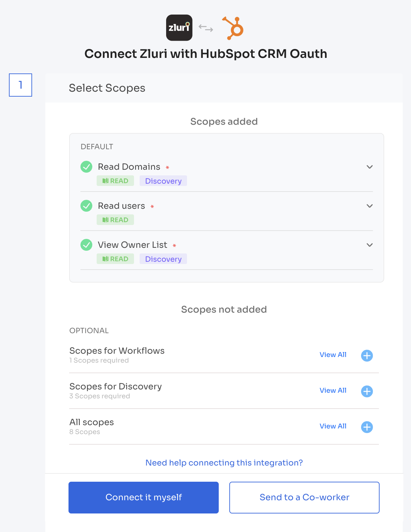Toggle the Read Domains green checkmark

tap(86, 167)
